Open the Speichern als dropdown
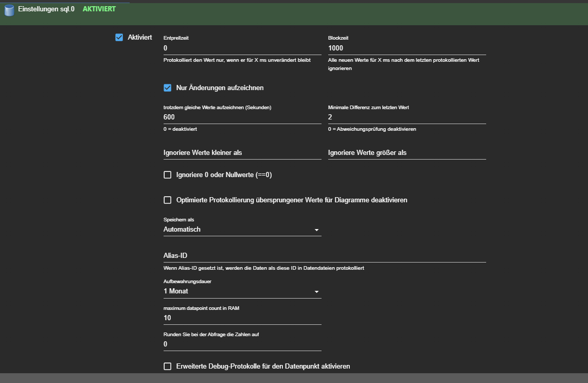Image resolution: width=588 pixels, height=383 pixels. pos(242,230)
